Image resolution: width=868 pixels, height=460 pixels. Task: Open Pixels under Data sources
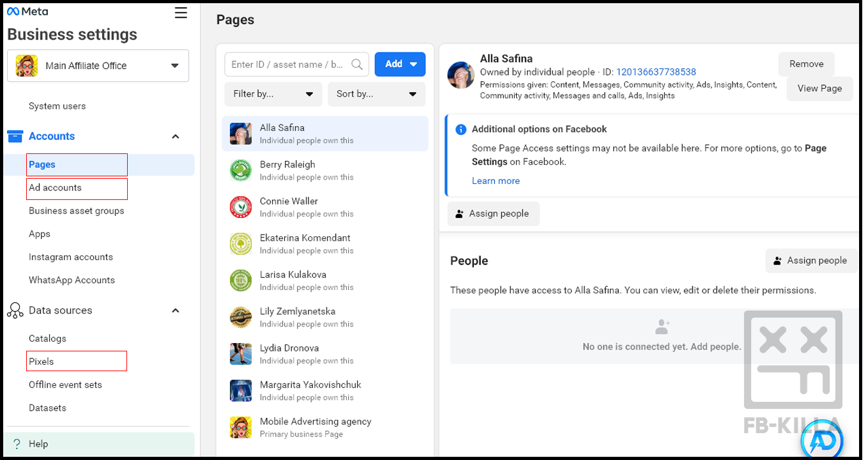[42, 362]
